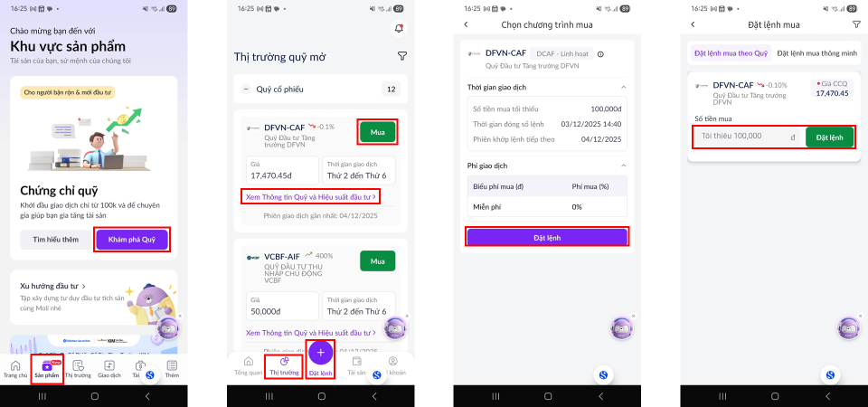
Task: Collapse the Phí giao dịch section
Action: pos(623,166)
